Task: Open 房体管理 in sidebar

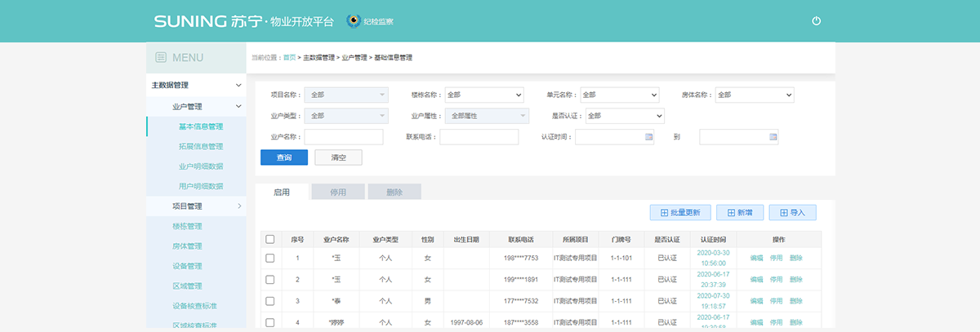Action: tap(187, 246)
